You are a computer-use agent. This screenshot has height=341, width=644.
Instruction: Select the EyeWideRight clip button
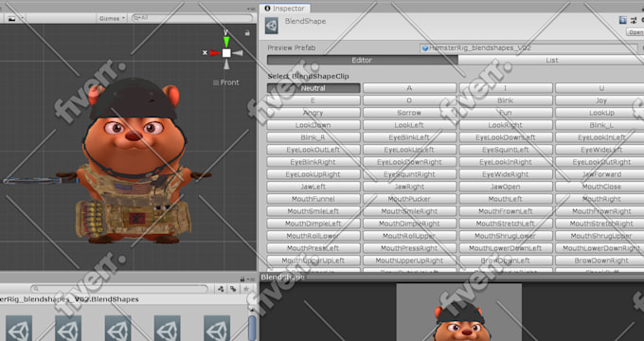pos(506,174)
